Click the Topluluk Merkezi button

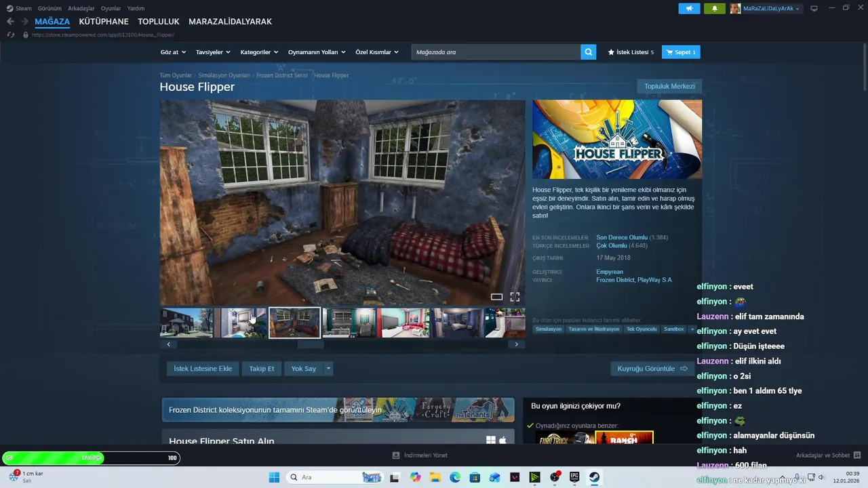pyautogui.click(x=669, y=86)
